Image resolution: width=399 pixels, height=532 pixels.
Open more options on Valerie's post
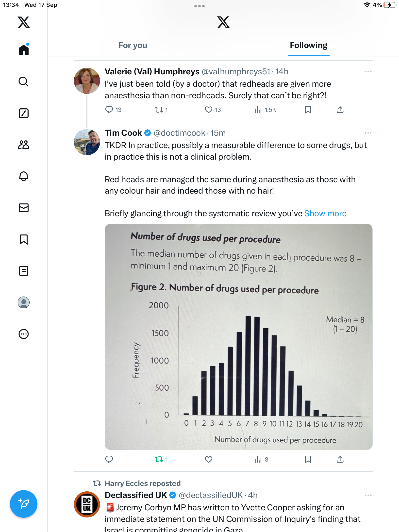click(368, 72)
